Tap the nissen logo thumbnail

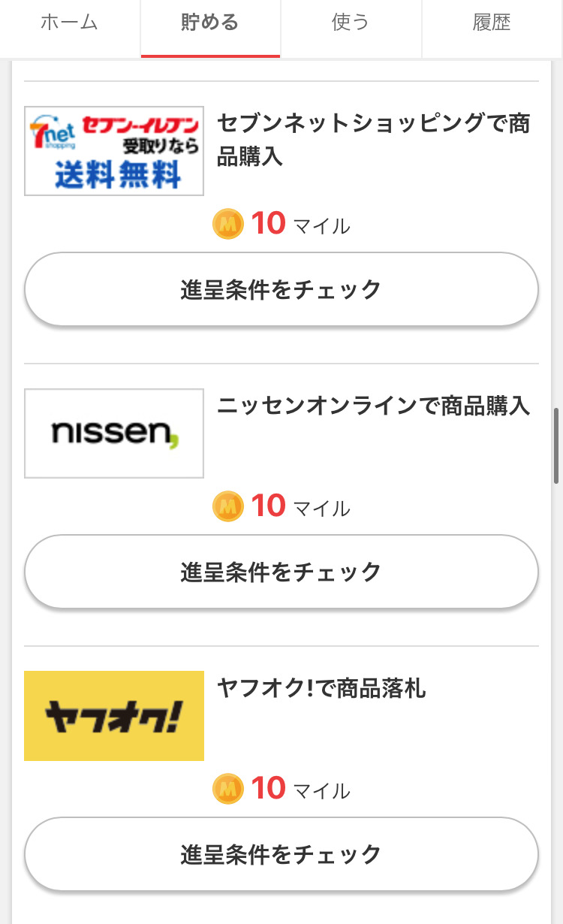[x=114, y=433]
